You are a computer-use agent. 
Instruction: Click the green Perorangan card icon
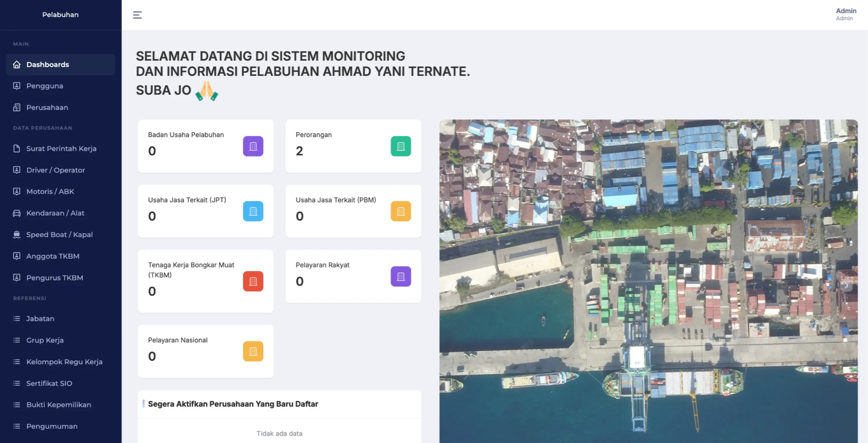click(x=401, y=146)
